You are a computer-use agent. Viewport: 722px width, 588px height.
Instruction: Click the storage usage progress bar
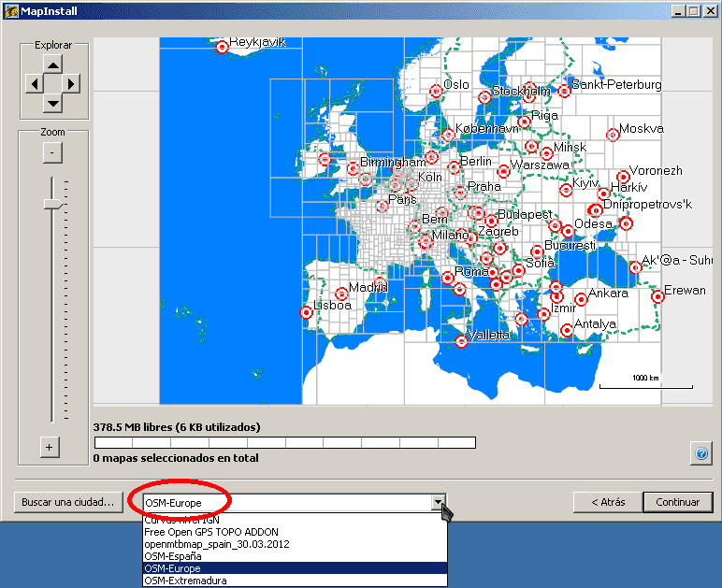(x=285, y=442)
